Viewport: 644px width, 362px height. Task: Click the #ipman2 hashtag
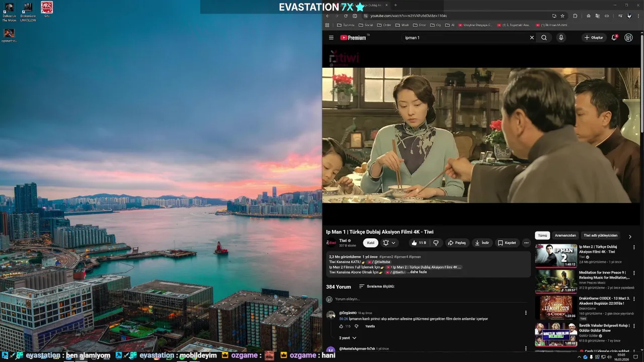pyautogui.click(x=386, y=257)
